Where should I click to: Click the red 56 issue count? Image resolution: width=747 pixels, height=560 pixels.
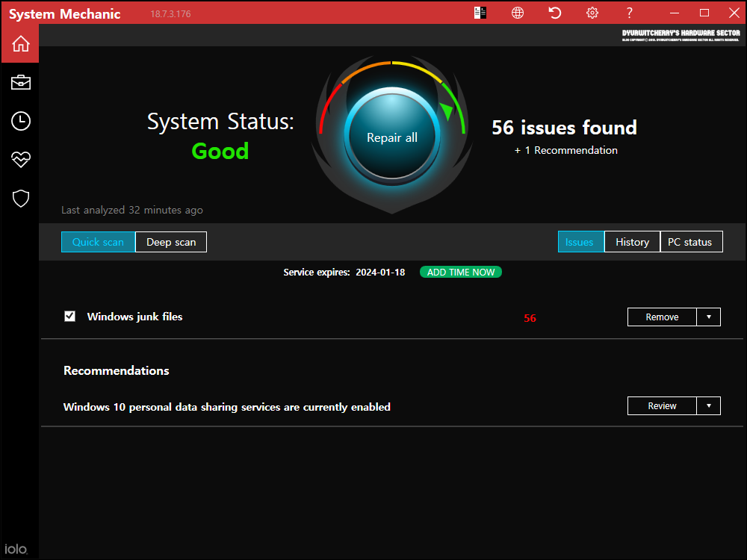[530, 318]
